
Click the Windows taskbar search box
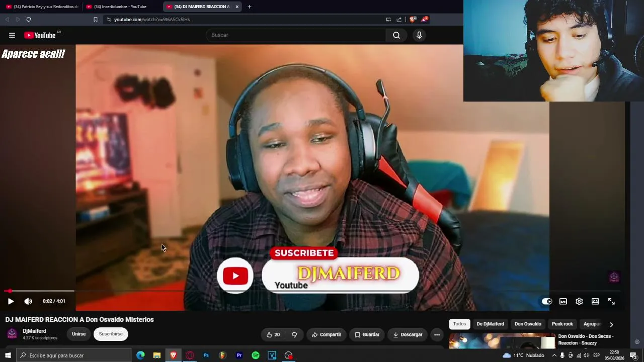(x=74, y=355)
